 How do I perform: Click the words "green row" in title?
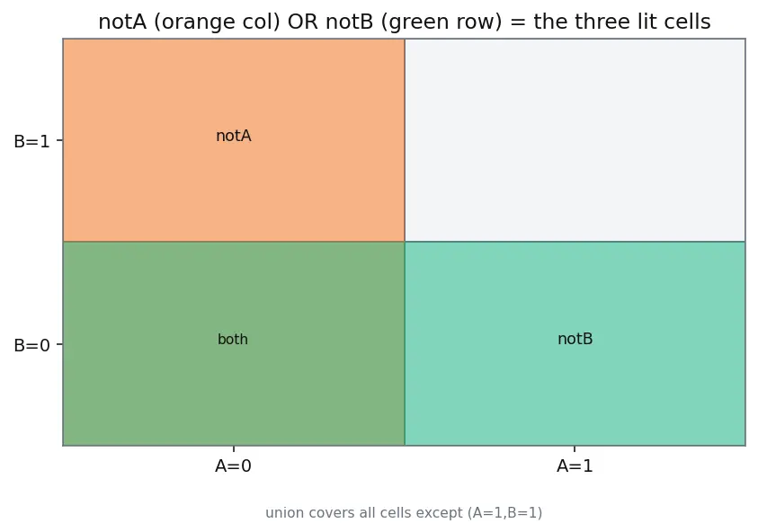click(441, 22)
